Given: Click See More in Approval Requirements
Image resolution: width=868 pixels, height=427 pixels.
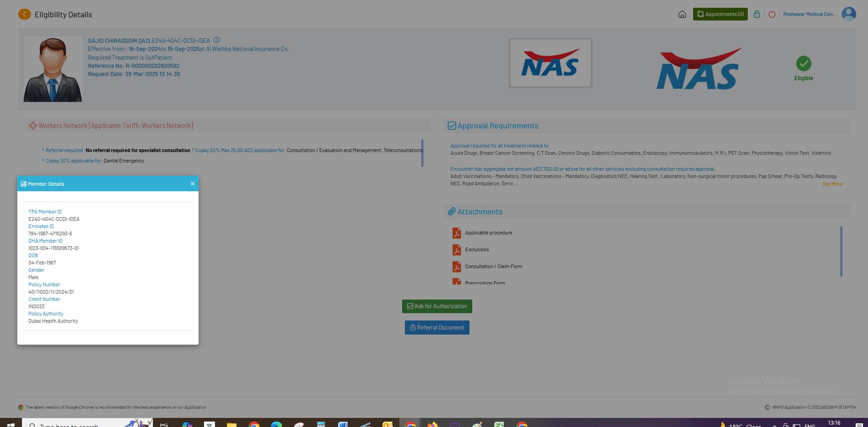Looking at the screenshot, I should pos(832,184).
